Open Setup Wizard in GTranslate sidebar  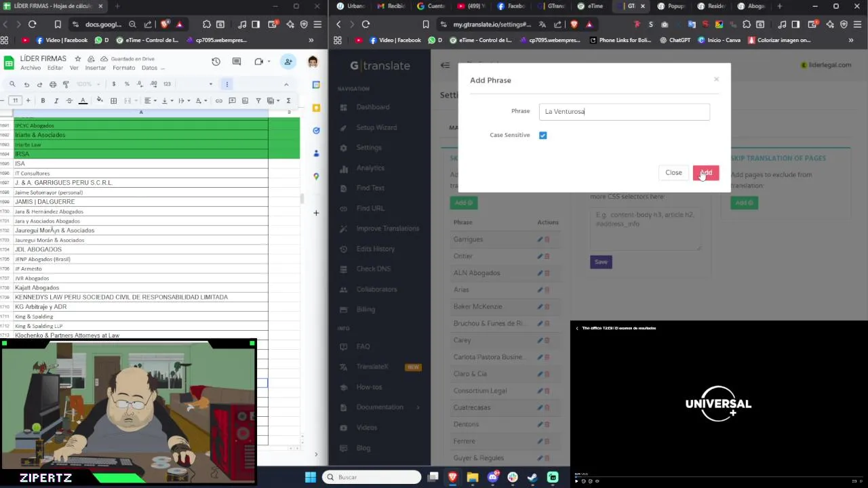tap(376, 127)
